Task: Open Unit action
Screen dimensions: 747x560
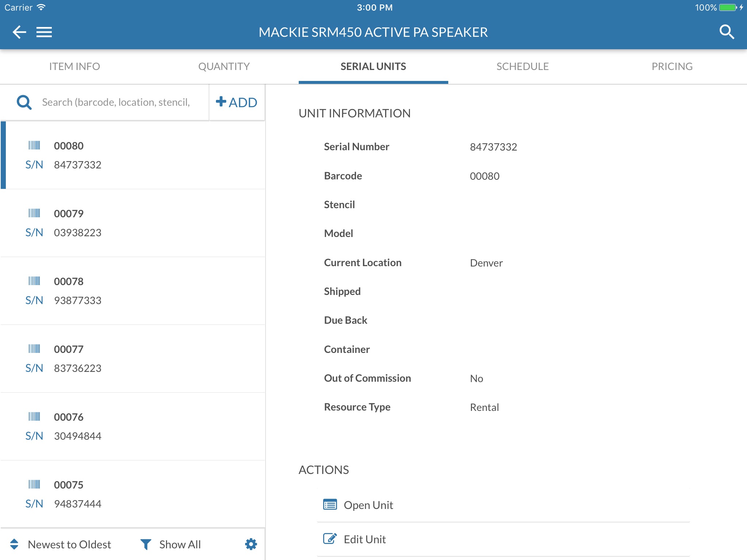Action: tap(503, 505)
